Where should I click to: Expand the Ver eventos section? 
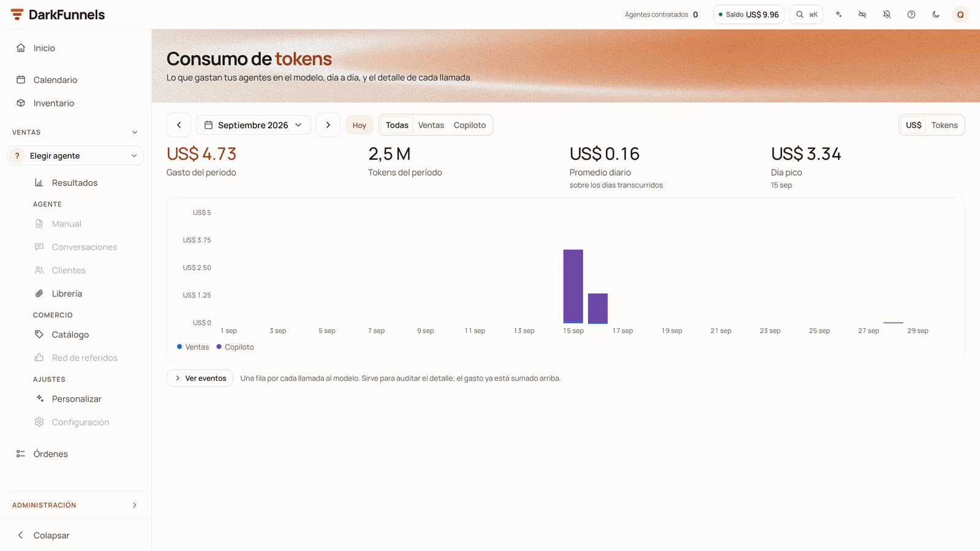pos(200,378)
